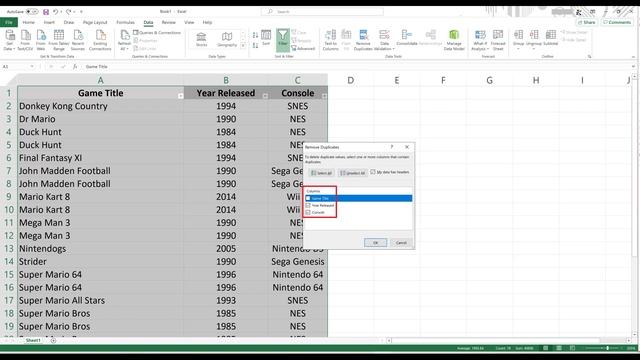Expand the Group dropdown arrow
This screenshot has width=640, height=360.
(518, 49)
